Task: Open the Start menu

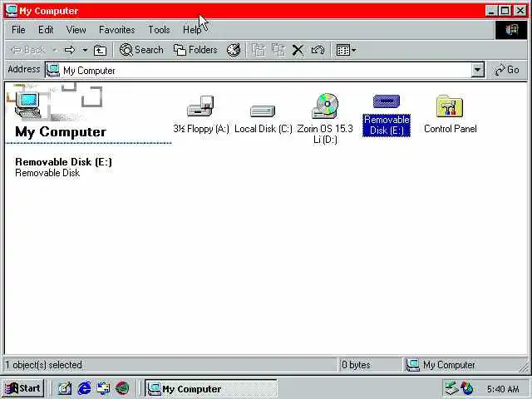Action: (22, 388)
